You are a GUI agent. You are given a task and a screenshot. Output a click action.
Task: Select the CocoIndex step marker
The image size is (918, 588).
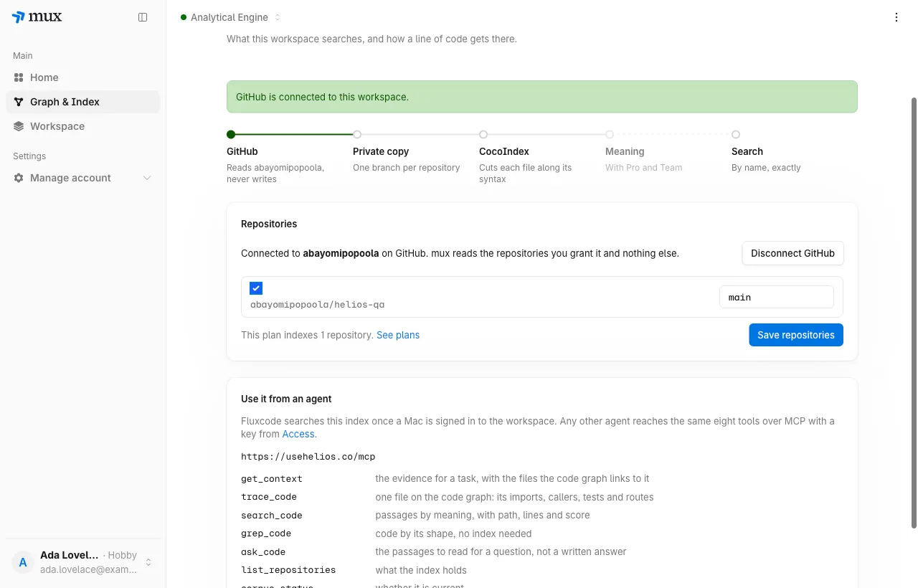[x=483, y=134]
